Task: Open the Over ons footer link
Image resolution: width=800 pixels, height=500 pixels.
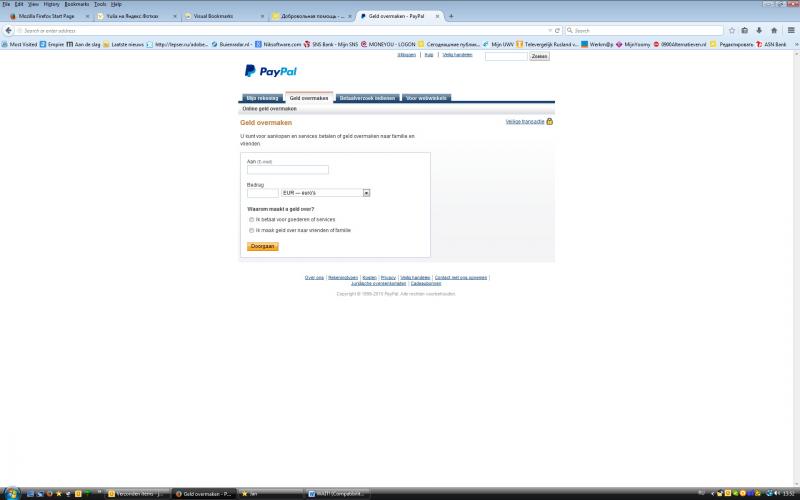Action: tap(314, 278)
